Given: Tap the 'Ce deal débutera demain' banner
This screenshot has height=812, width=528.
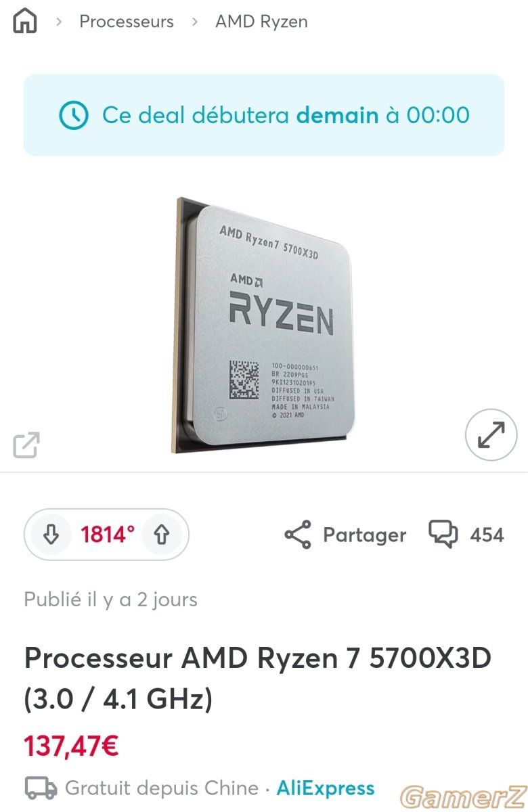Looking at the screenshot, I should tap(264, 115).
